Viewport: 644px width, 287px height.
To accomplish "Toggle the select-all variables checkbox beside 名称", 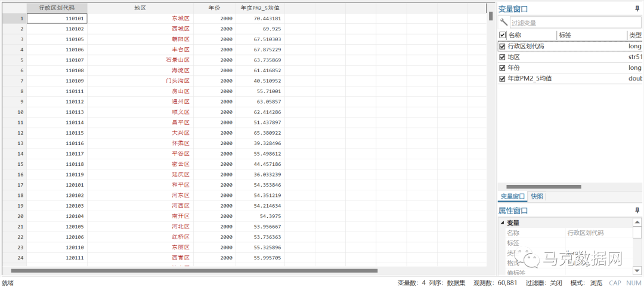I will [502, 35].
